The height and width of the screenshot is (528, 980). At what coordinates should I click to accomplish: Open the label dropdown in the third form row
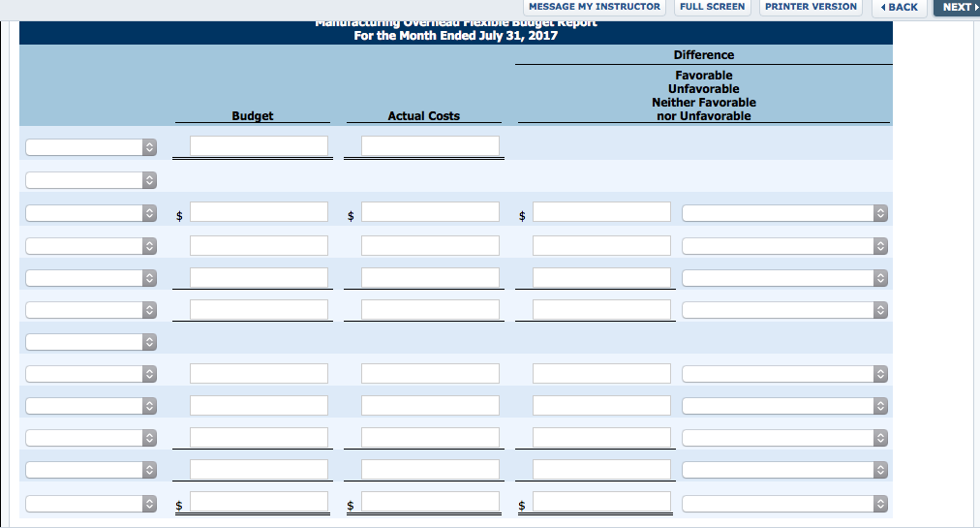91,213
